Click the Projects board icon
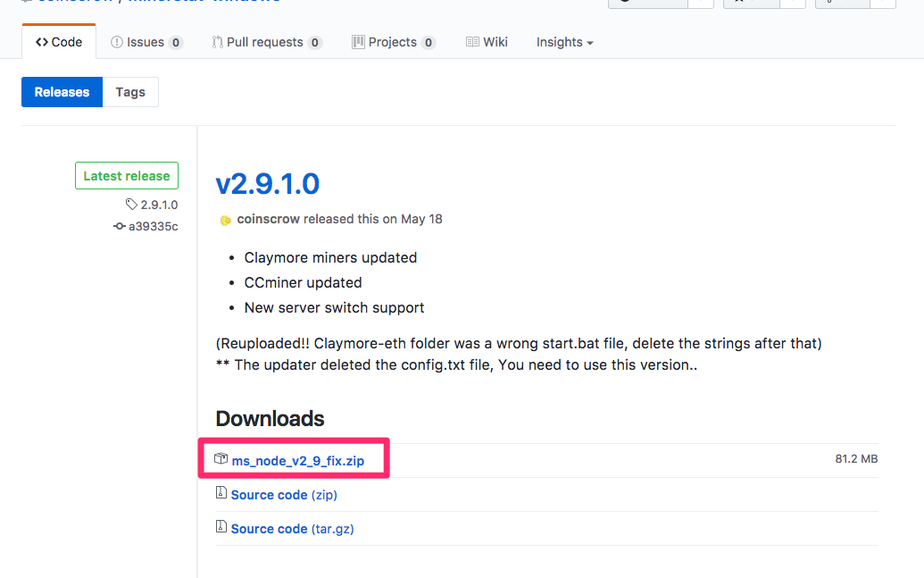Image resolution: width=924 pixels, height=578 pixels. [x=358, y=42]
